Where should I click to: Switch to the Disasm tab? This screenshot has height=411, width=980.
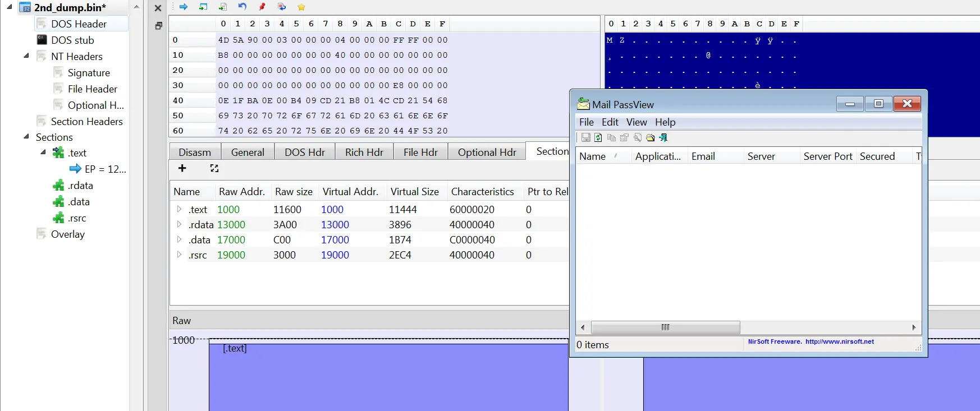tap(195, 152)
